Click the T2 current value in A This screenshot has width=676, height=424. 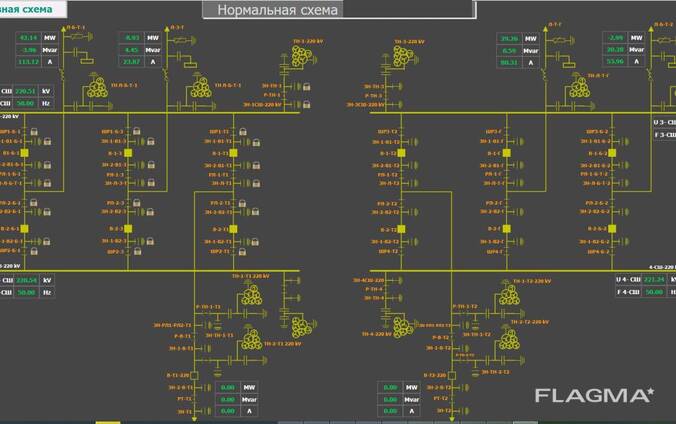390,411
